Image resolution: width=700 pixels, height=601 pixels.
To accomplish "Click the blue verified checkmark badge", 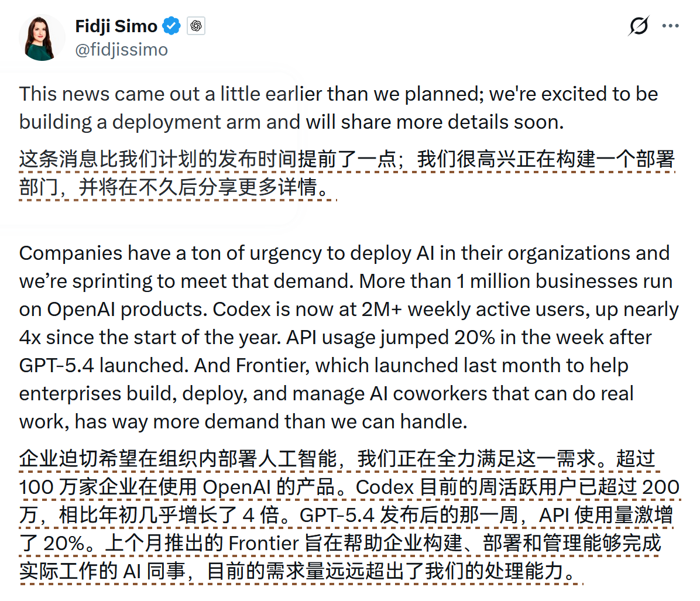I will click(x=172, y=26).
